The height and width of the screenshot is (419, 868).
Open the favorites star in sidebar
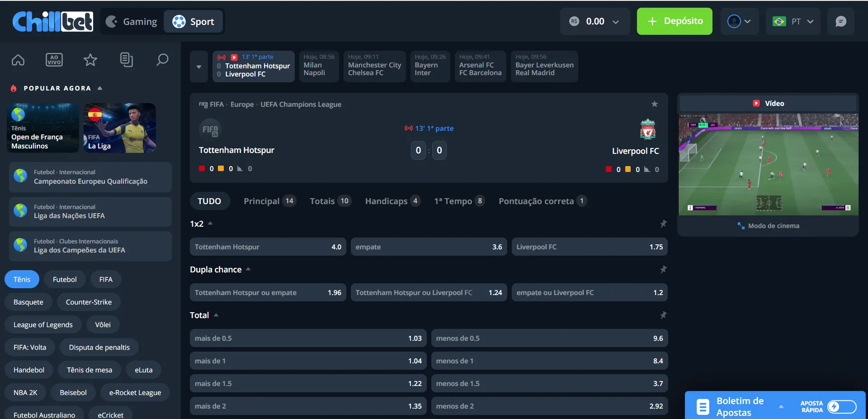(90, 60)
